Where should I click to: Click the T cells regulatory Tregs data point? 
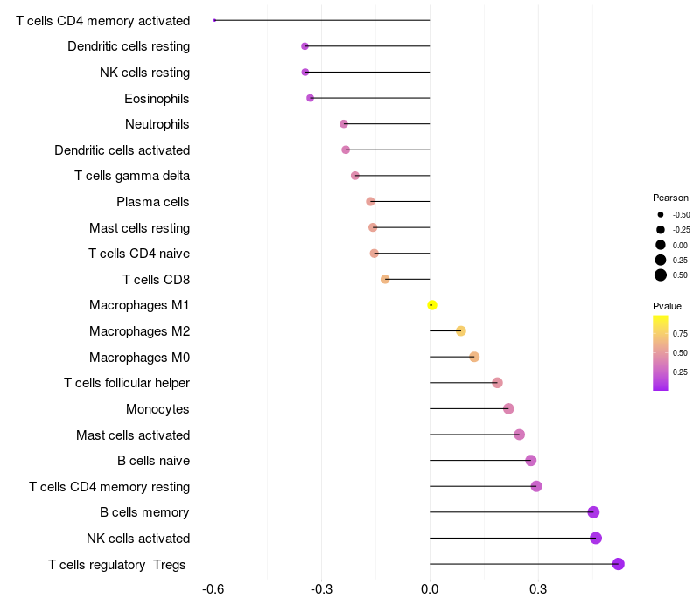pos(618,564)
